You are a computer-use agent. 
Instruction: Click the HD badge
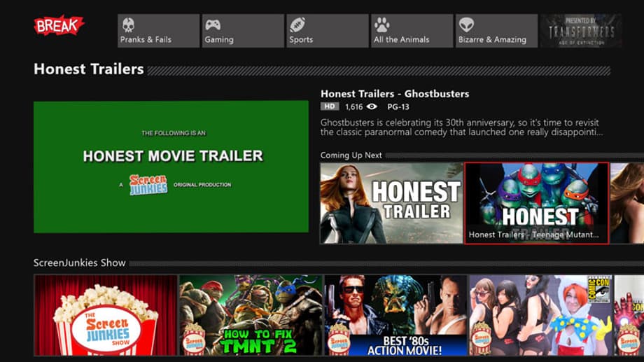pos(330,106)
